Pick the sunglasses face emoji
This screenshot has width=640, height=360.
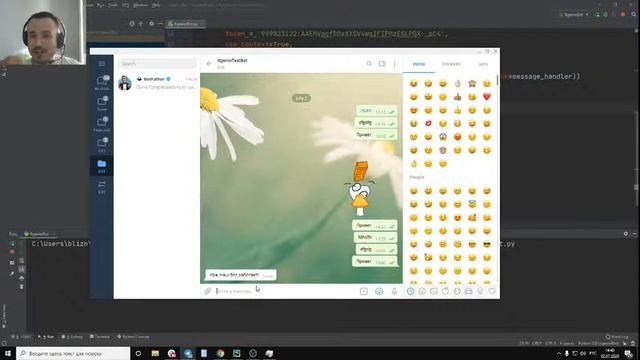tap(487, 244)
